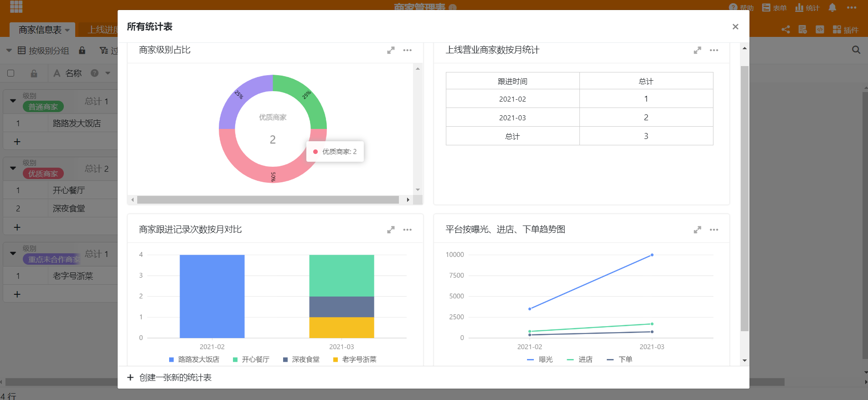Open the script code icon

click(820, 30)
